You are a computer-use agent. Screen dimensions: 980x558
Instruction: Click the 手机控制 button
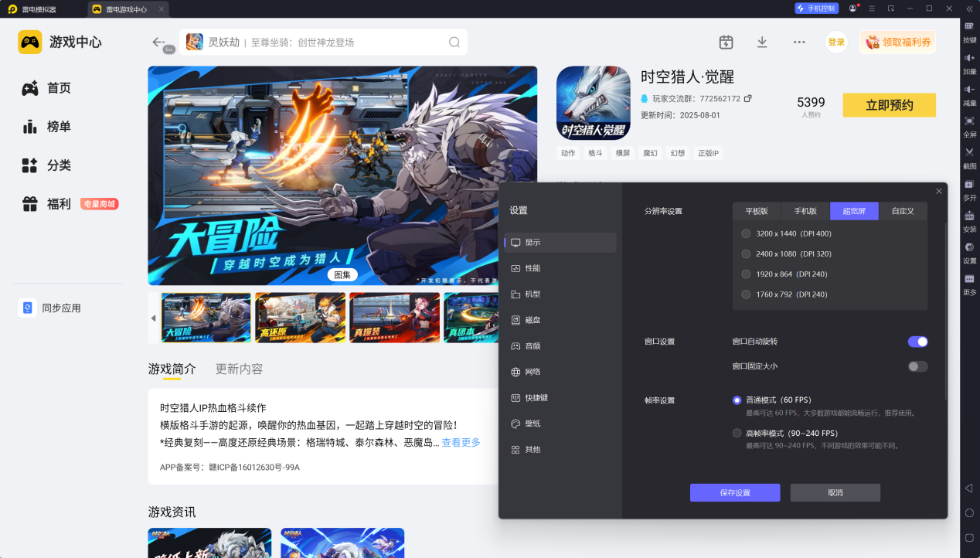pyautogui.click(x=816, y=9)
